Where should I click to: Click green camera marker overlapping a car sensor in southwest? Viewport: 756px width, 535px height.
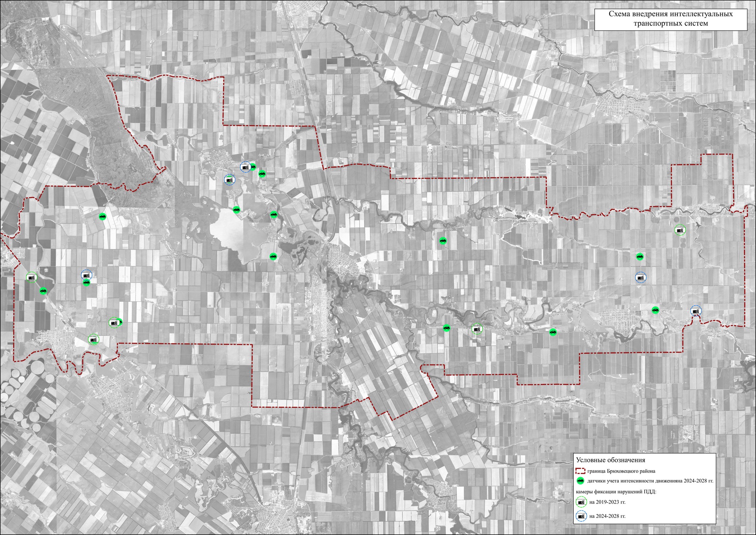[114, 323]
